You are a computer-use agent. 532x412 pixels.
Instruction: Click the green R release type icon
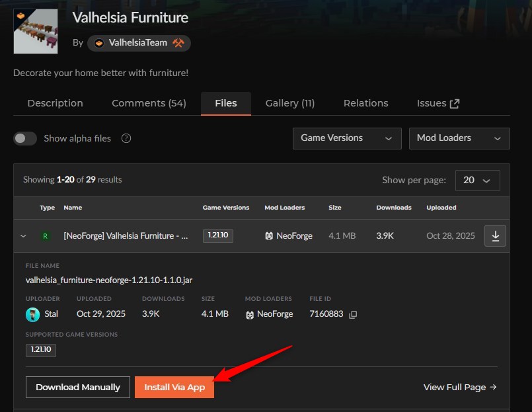click(x=45, y=235)
